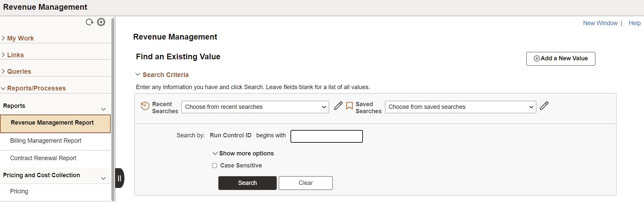Click the plus icon on Add a New Value

point(537,59)
